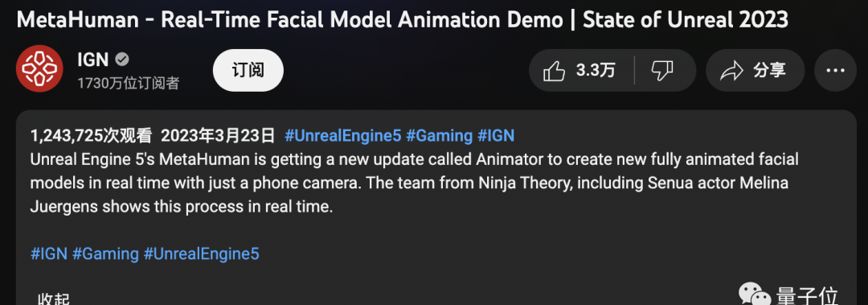Click the IGN verified checkmark badge
Screen dimensions: 868x305
coord(122,59)
